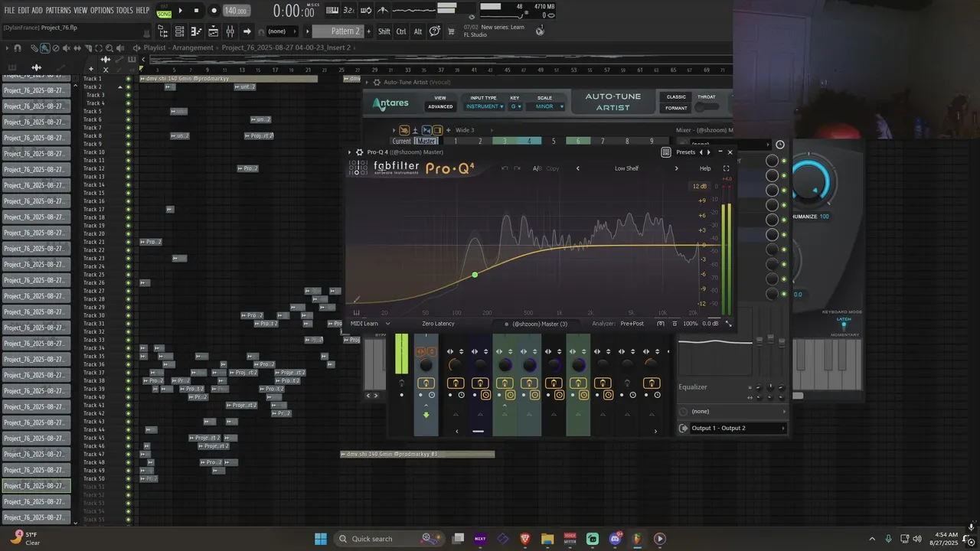Go to next preset arrow in Pro-Q header
The height and width of the screenshot is (551, 980).
(x=708, y=152)
